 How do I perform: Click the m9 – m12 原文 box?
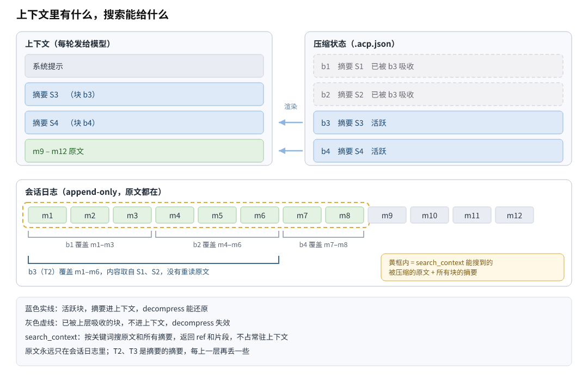(144, 151)
